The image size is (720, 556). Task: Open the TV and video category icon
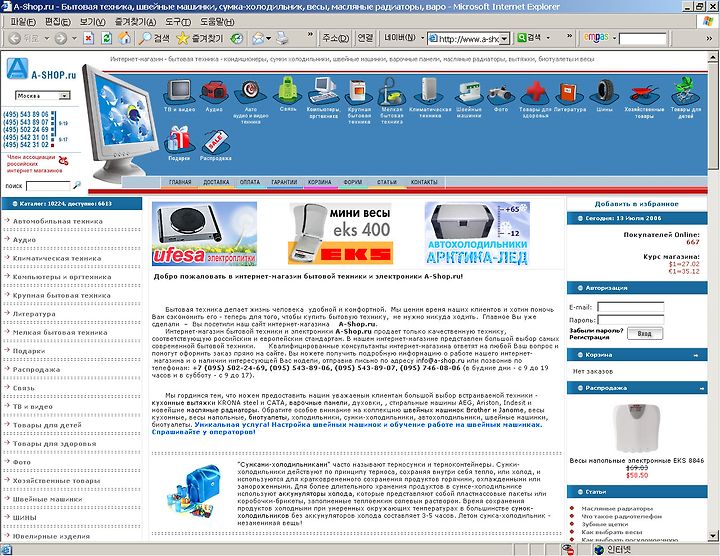tap(179, 90)
